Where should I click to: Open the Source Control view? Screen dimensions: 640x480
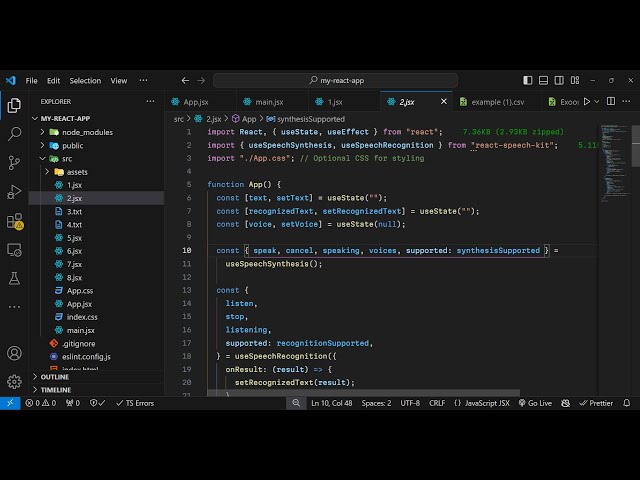pyautogui.click(x=14, y=162)
